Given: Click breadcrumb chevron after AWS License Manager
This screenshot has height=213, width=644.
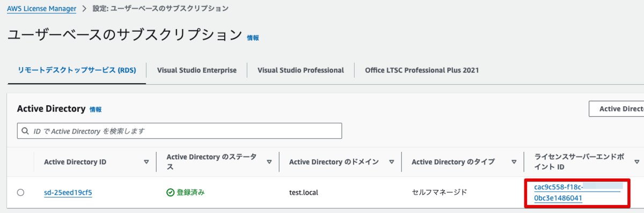Looking at the screenshot, I should (x=84, y=9).
